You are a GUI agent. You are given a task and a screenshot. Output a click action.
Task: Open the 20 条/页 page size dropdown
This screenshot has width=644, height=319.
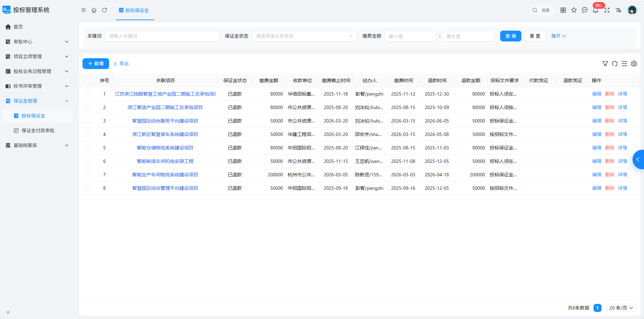click(621, 308)
